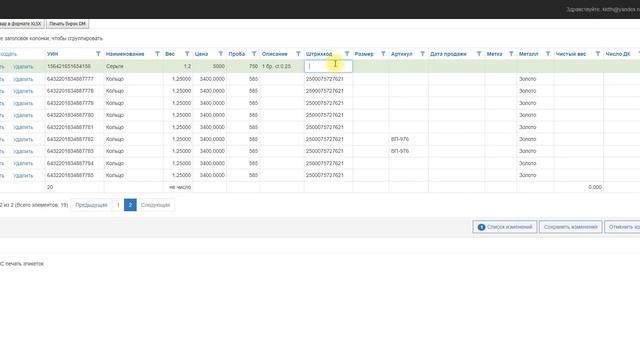Viewport: 640px width, 360px height.
Task: Open filter for Размер column
Action: (383, 54)
